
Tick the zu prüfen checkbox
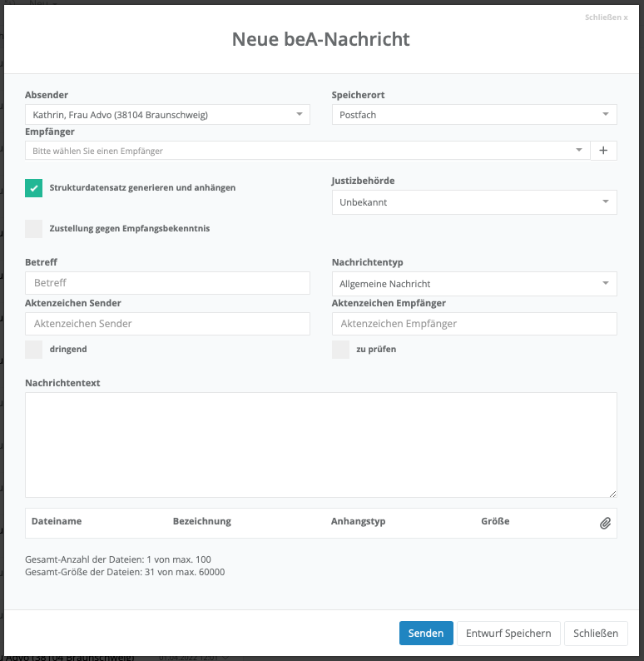pos(340,350)
